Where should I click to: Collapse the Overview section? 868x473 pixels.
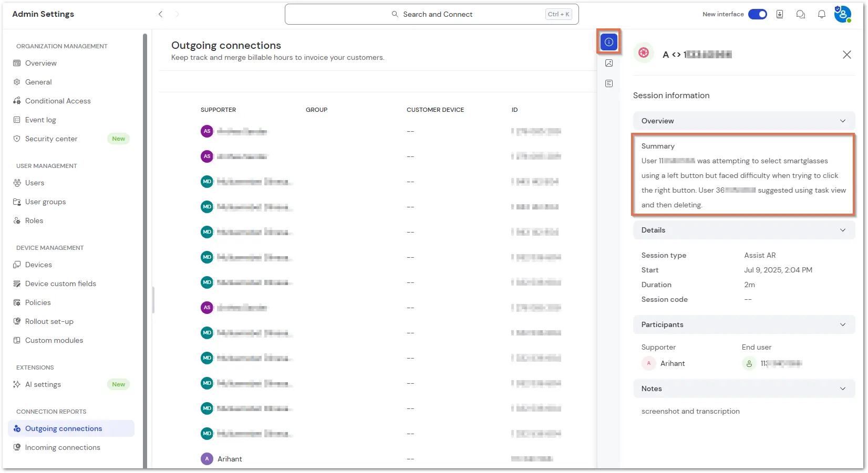[744, 121]
